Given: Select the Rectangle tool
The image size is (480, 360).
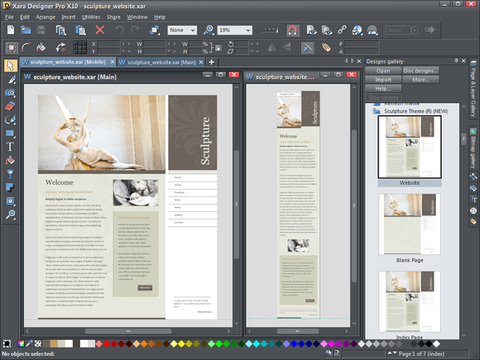Looking at the screenshot, I should (x=10, y=133).
